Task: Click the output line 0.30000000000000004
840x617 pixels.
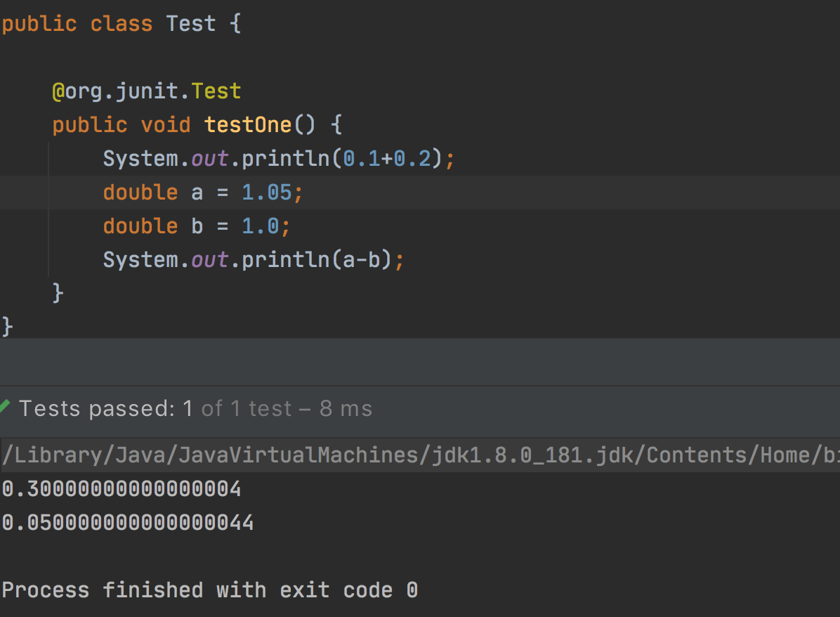Action: point(122,489)
